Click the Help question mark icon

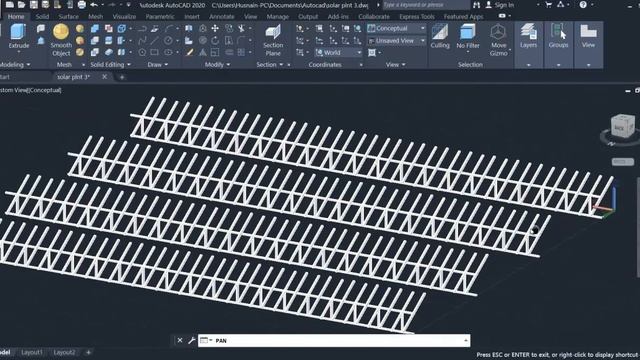click(583, 5)
